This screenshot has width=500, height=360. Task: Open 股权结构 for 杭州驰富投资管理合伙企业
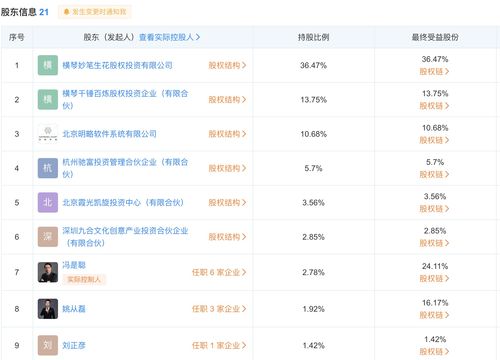[227, 168]
